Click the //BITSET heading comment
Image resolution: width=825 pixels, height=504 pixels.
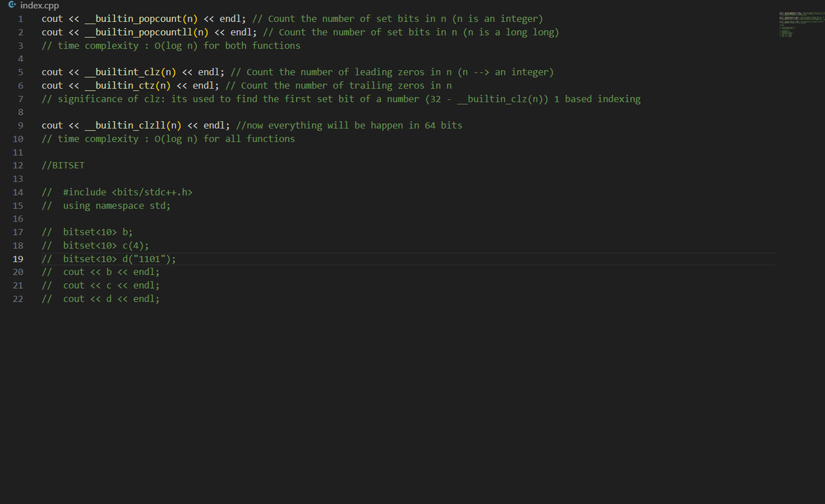pyautogui.click(x=63, y=166)
